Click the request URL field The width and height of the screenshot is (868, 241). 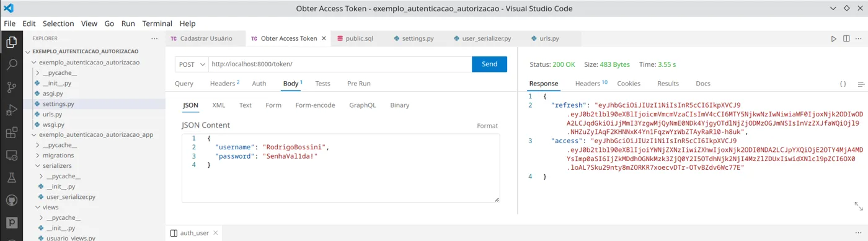tap(340, 64)
